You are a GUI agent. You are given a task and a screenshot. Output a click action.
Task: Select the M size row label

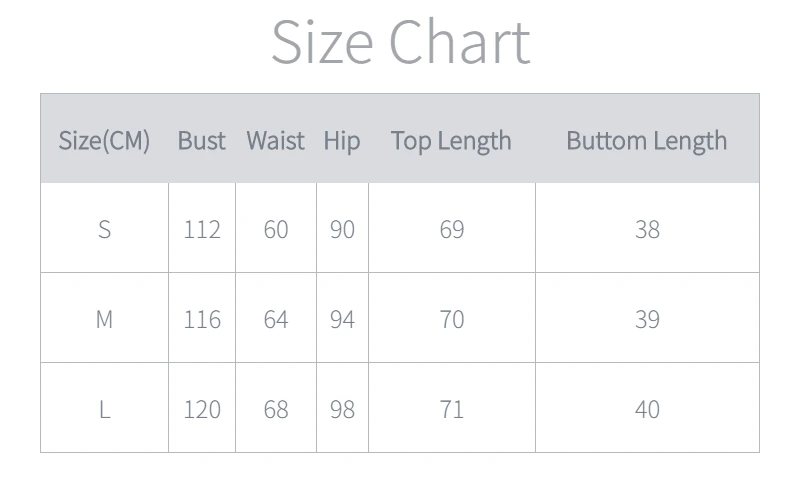pyautogui.click(x=104, y=319)
